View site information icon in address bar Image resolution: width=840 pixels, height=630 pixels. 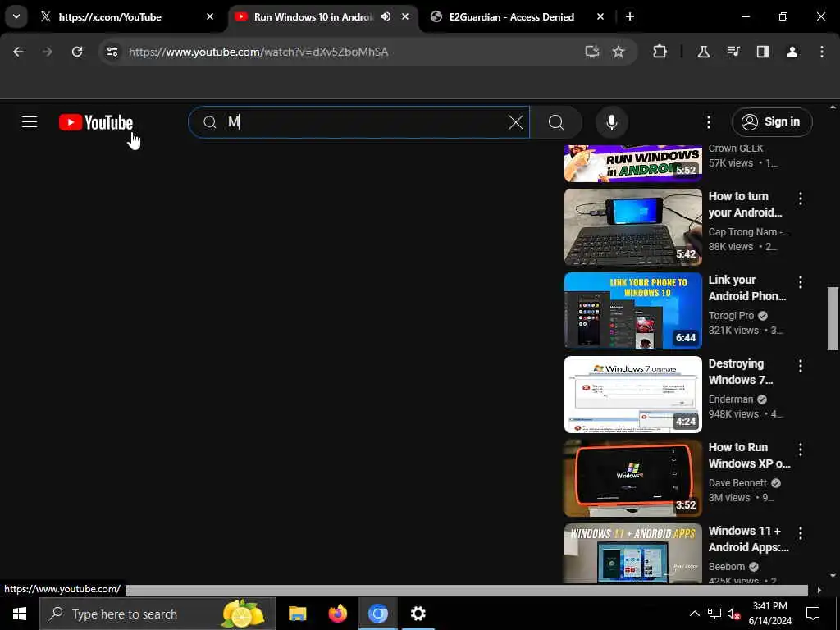tap(112, 52)
